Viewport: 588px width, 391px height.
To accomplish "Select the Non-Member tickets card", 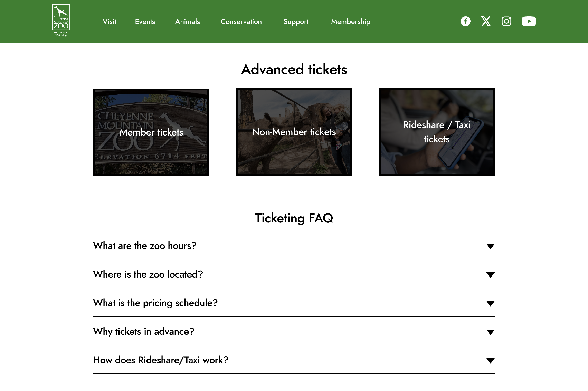I will point(294,132).
